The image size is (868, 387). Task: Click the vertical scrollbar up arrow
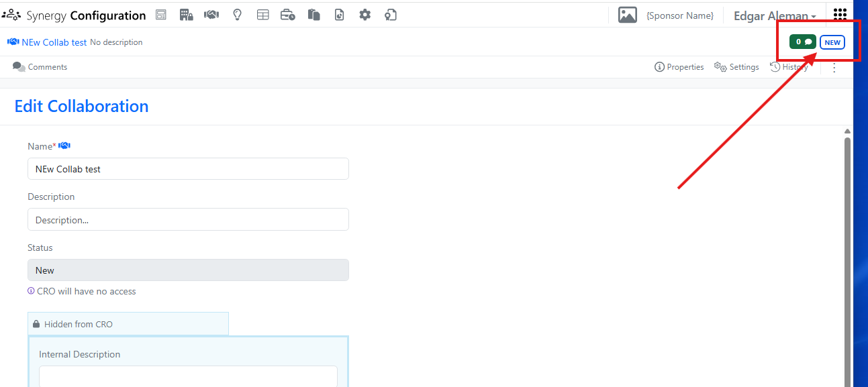click(847, 131)
